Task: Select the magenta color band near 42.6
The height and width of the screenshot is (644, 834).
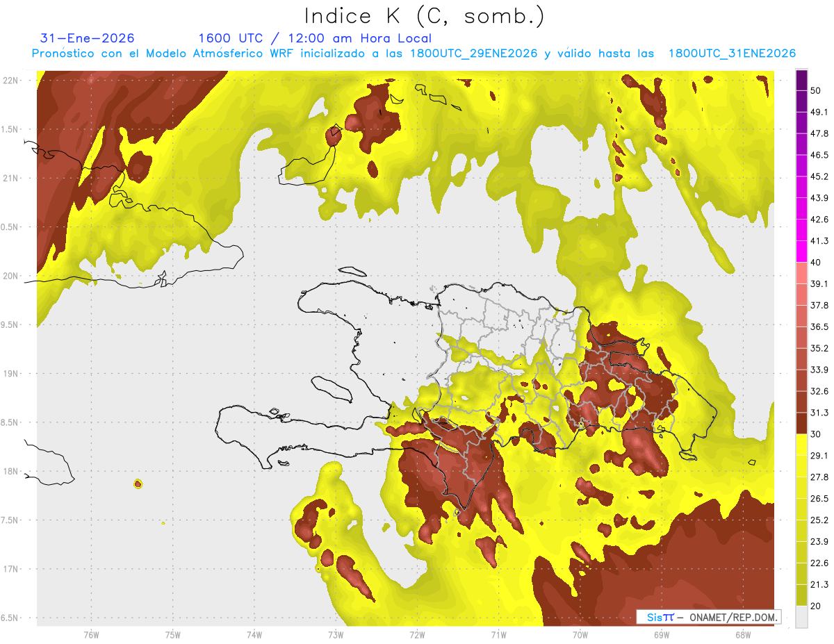Action: (801, 220)
